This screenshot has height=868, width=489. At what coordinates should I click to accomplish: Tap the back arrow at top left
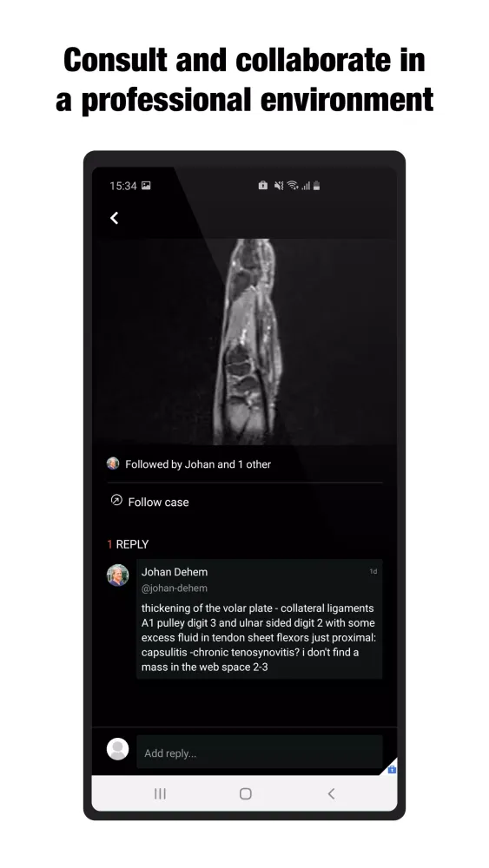[x=114, y=218]
